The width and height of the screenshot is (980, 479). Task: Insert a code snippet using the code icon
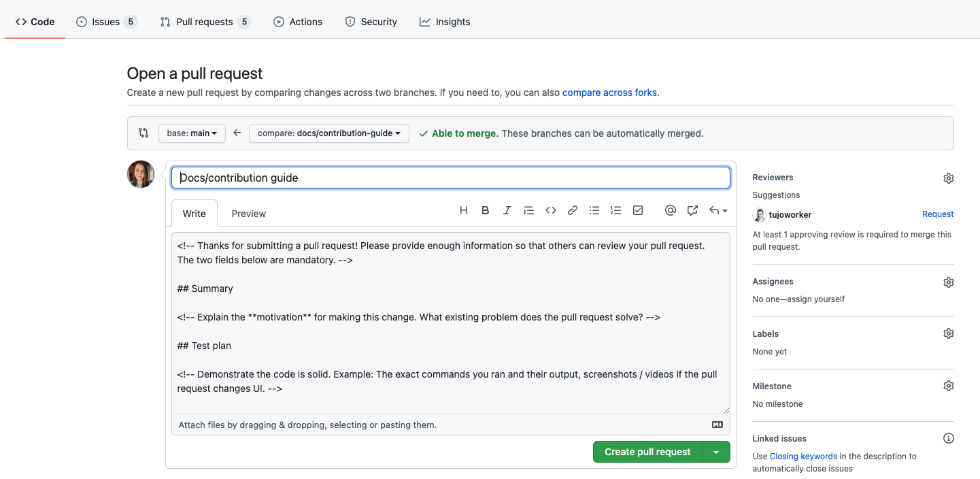pos(550,210)
